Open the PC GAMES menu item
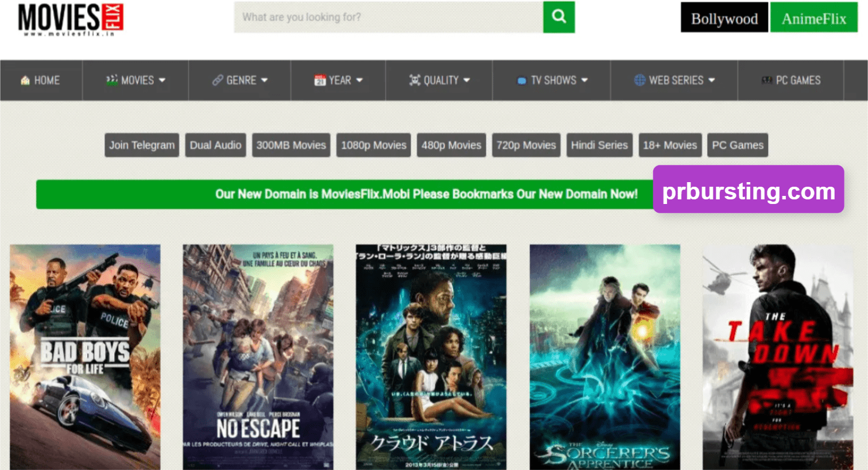The height and width of the screenshot is (470, 868). pyautogui.click(x=792, y=80)
